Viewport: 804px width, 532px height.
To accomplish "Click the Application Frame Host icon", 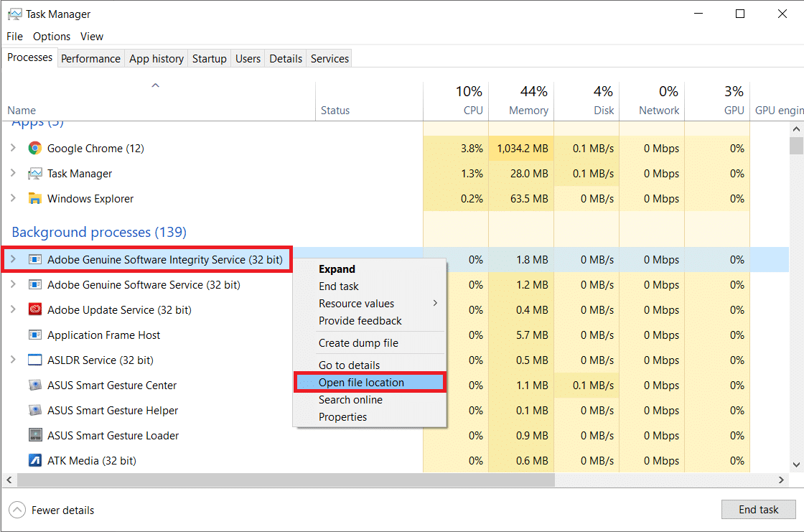I will (x=34, y=335).
